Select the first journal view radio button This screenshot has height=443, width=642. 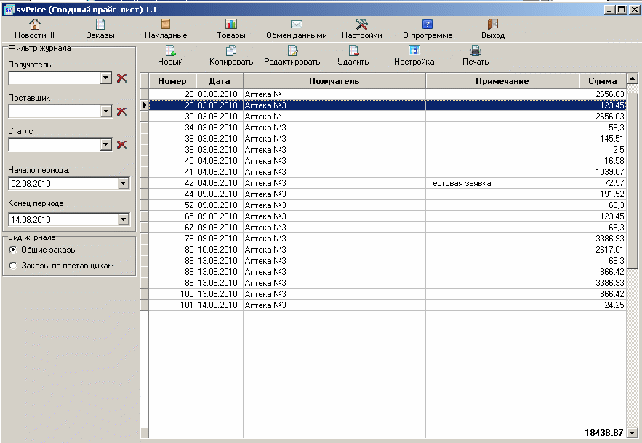point(13,249)
